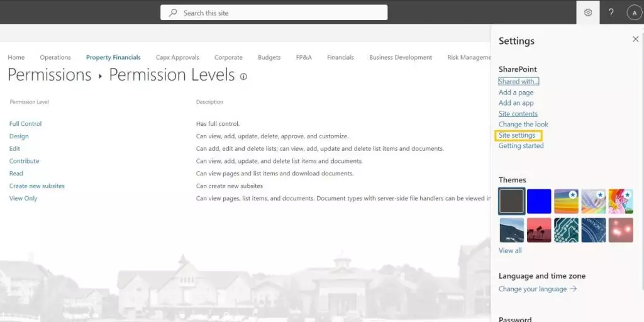The height and width of the screenshot is (322, 644).
Task: Navigate to the Budgets menu item
Action: (x=269, y=57)
